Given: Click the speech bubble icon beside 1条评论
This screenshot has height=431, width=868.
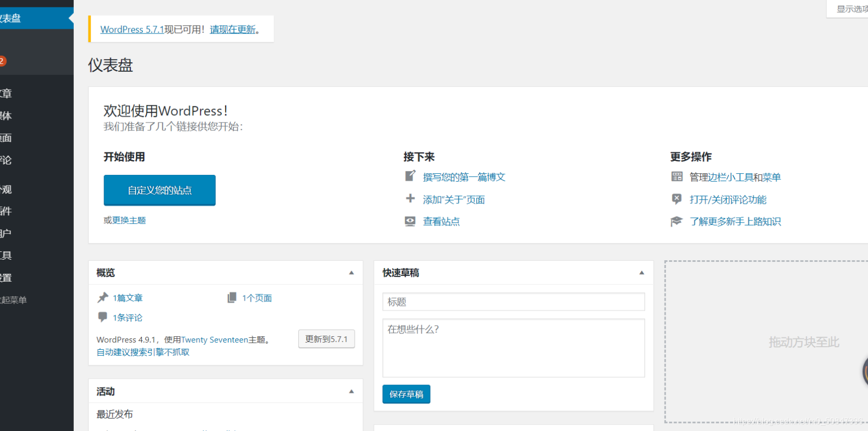Looking at the screenshot, I should 103,317.
